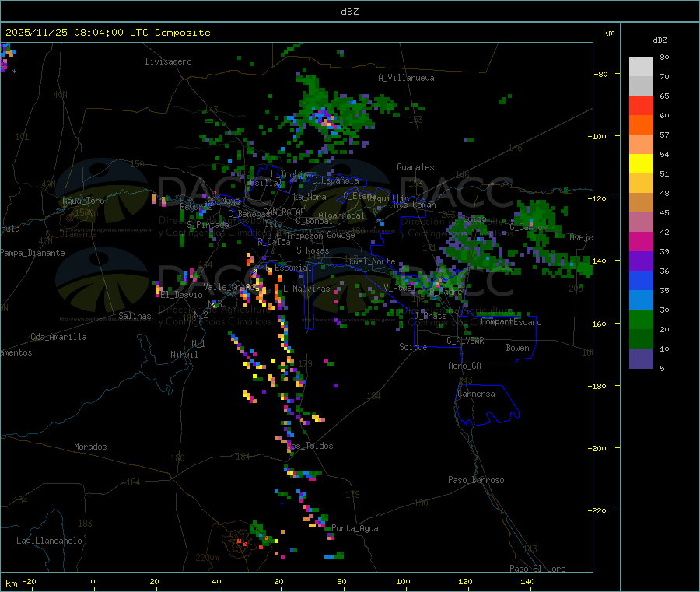Screen dimensions: 700x592
Task: Click the 'A_Villanueva' map label
Action: [406, 78]
